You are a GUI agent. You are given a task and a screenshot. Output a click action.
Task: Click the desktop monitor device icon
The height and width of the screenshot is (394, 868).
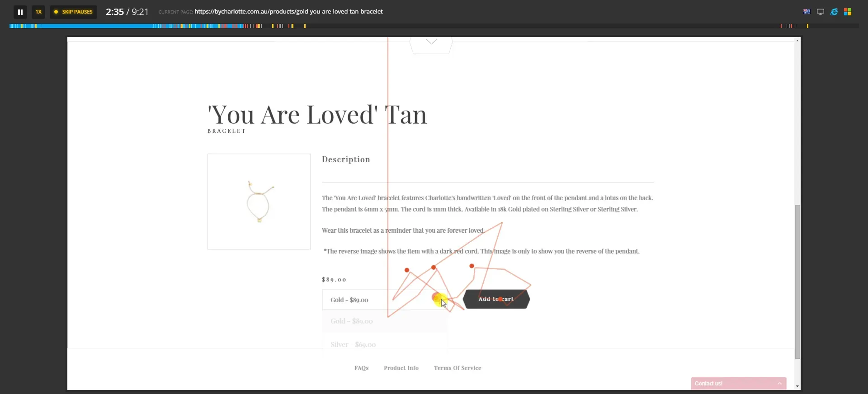coord(820,12)
